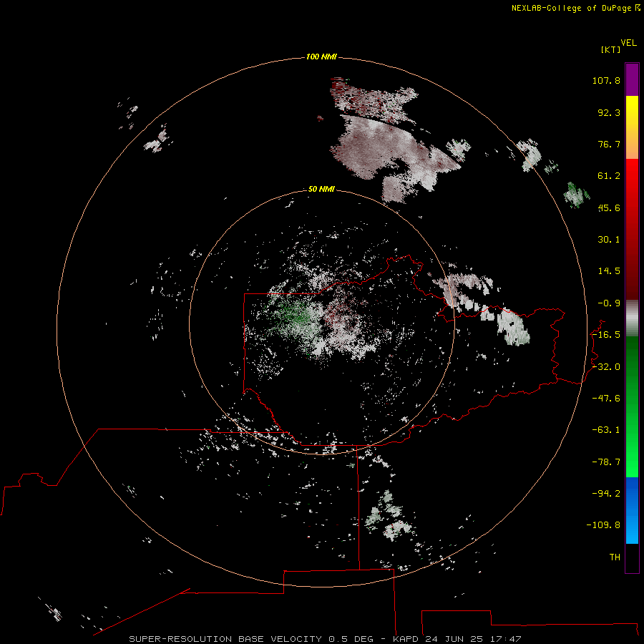Click the 107.8 velocity scale value

click(606, 80)
